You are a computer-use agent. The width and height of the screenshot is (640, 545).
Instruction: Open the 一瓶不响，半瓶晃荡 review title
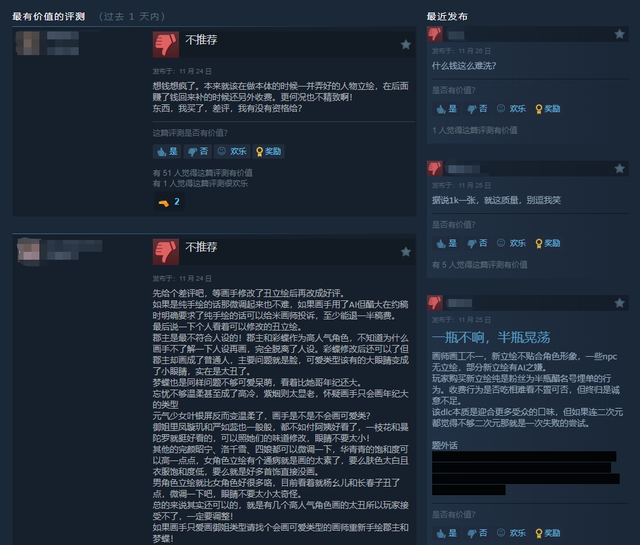[x=491, y=337]
